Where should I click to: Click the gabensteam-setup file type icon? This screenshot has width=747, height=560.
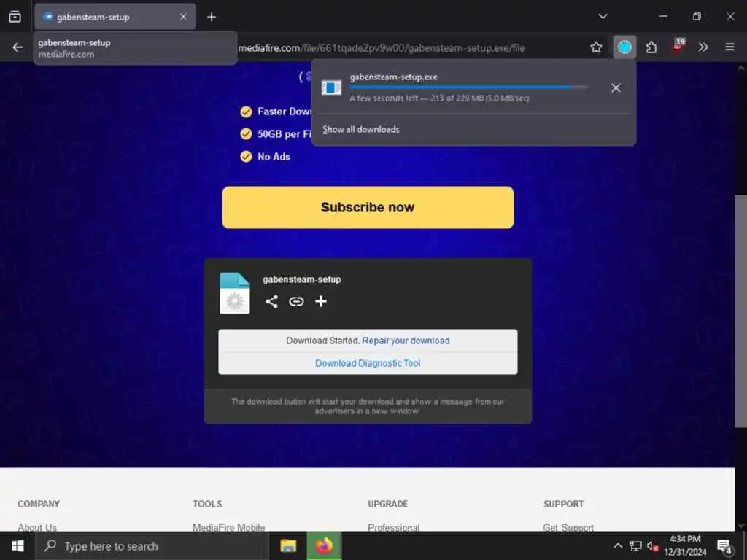[234, 293]
